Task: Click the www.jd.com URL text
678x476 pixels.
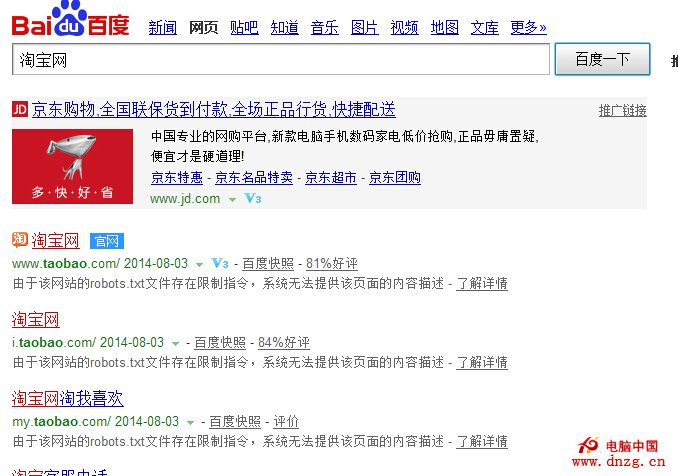Action: (x=185, y=199)
